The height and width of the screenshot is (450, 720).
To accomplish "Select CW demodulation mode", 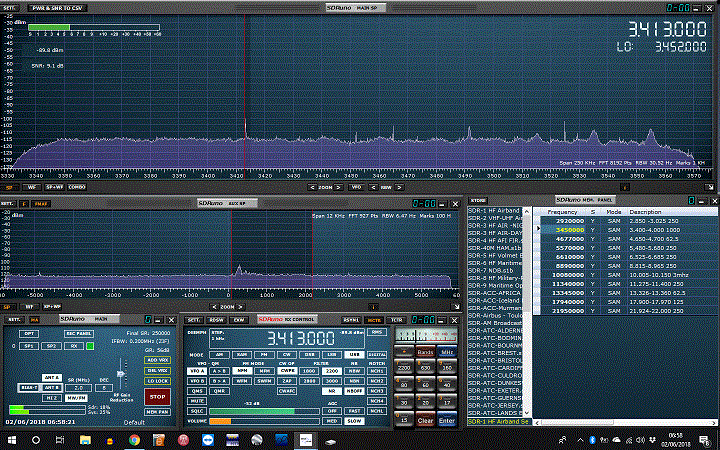I will [x=287, y=354].
